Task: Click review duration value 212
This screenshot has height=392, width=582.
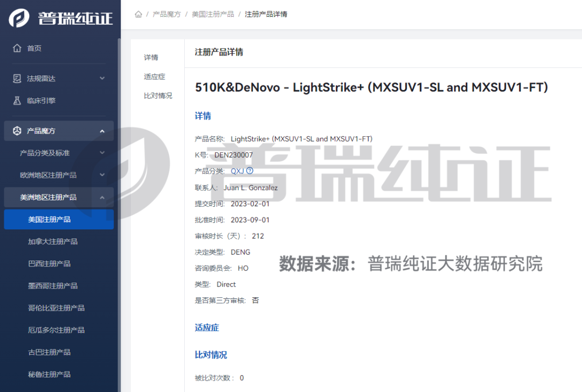Action: point(258,236)
